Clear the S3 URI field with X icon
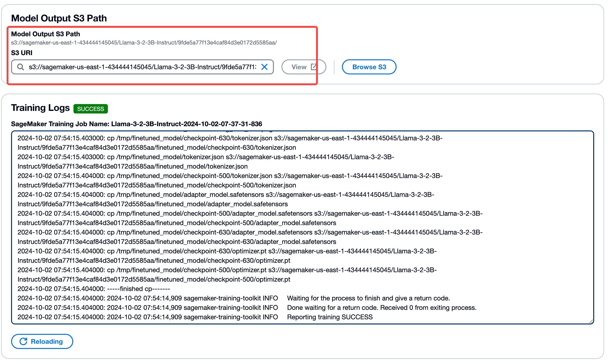 [x=264, y=67]
